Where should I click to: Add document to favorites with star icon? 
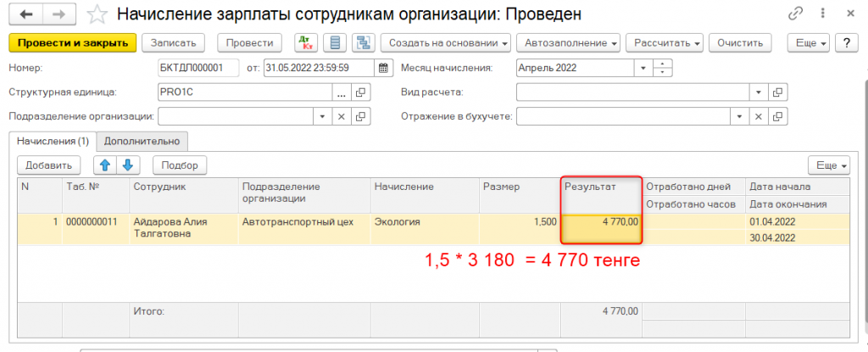(x=99, y=14)
